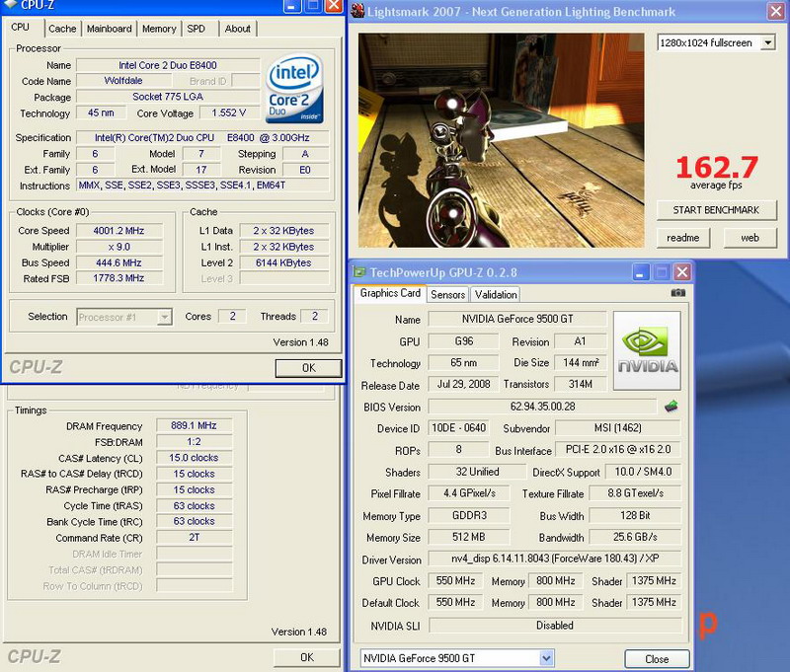Click the Subvendor value MSI (1462)
The image size is (790, 672).
click(618, 428)
